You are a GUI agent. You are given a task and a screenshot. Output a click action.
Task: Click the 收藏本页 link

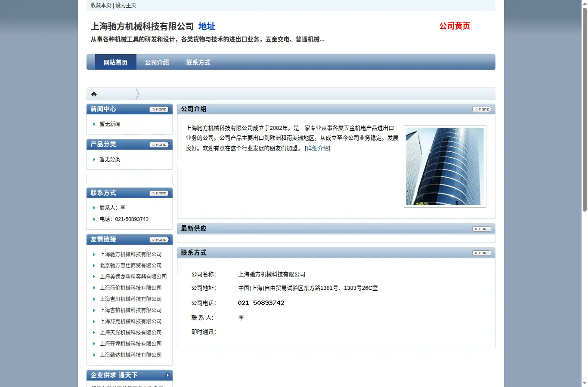pyautogui.click(x=101, y=5)
